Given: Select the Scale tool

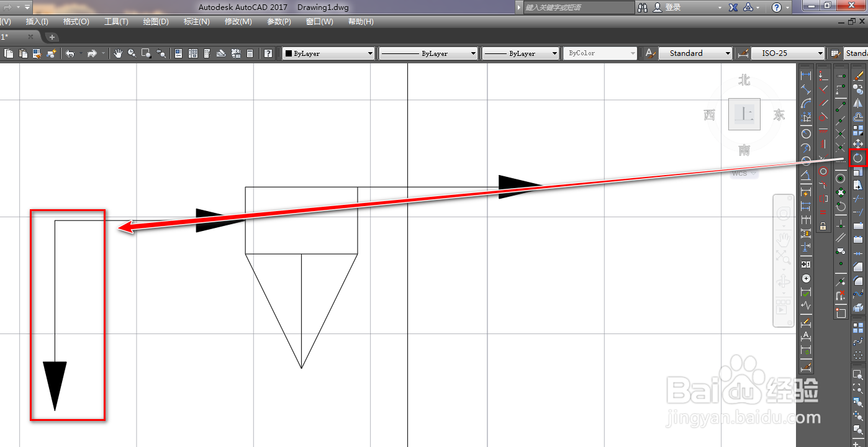Looking at the screenshot, I should [858, 172].
